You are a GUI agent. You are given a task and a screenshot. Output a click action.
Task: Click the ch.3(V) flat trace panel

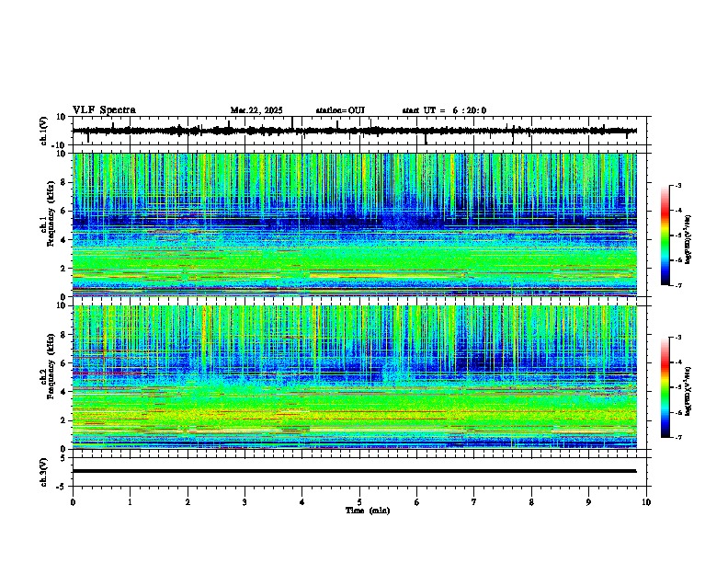pos(361,472)
